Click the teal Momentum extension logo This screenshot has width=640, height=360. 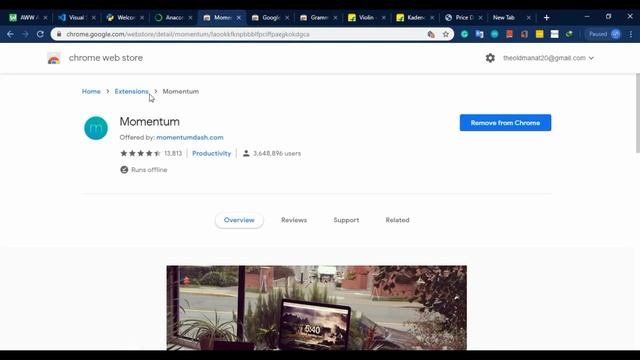[96, 128]
